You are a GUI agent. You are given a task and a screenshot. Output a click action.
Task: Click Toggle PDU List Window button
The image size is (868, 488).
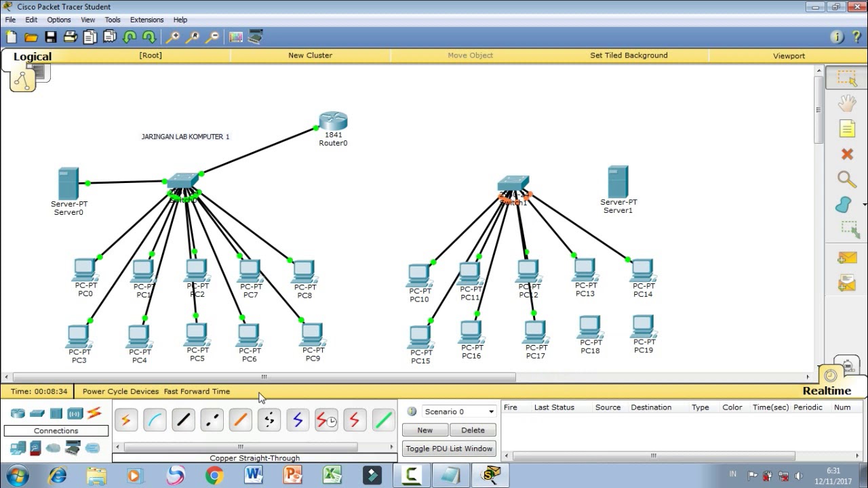pos(449,449)
